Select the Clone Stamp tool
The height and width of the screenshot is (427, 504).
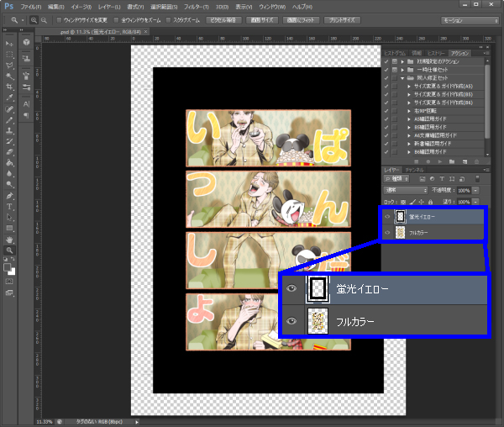click(9, 130)
